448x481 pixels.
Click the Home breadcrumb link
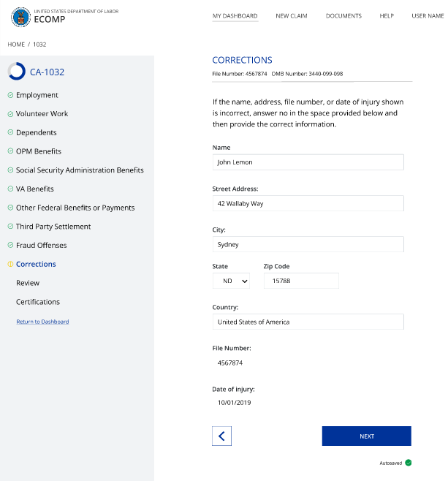(x=16, y=45)
